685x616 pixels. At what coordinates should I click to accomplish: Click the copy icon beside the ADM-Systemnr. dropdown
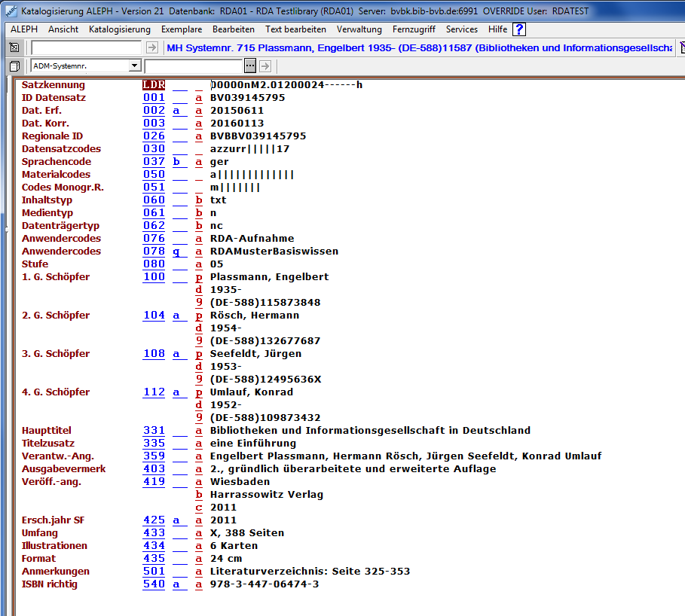click(14, 66)
